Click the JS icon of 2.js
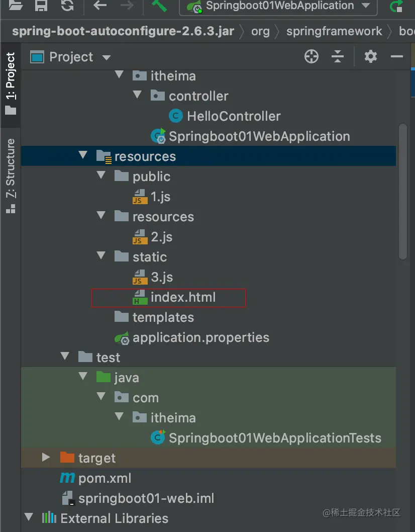Viewport: 415px width, 532px height. [140, 237]
